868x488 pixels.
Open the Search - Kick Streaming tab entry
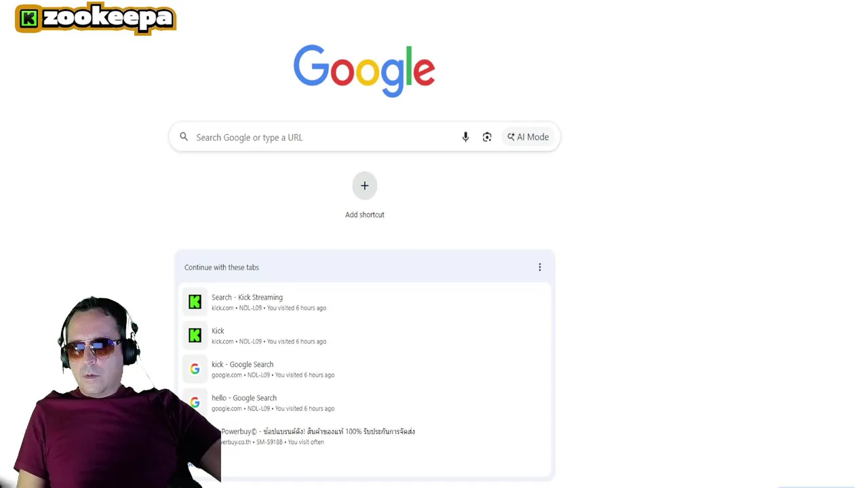pyautogui.click(x=365, y=302)
